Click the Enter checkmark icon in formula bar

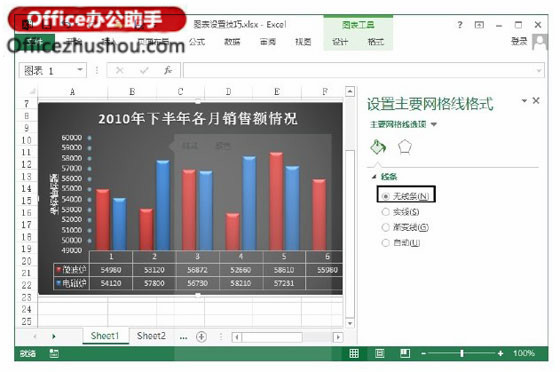pos(144,70)
